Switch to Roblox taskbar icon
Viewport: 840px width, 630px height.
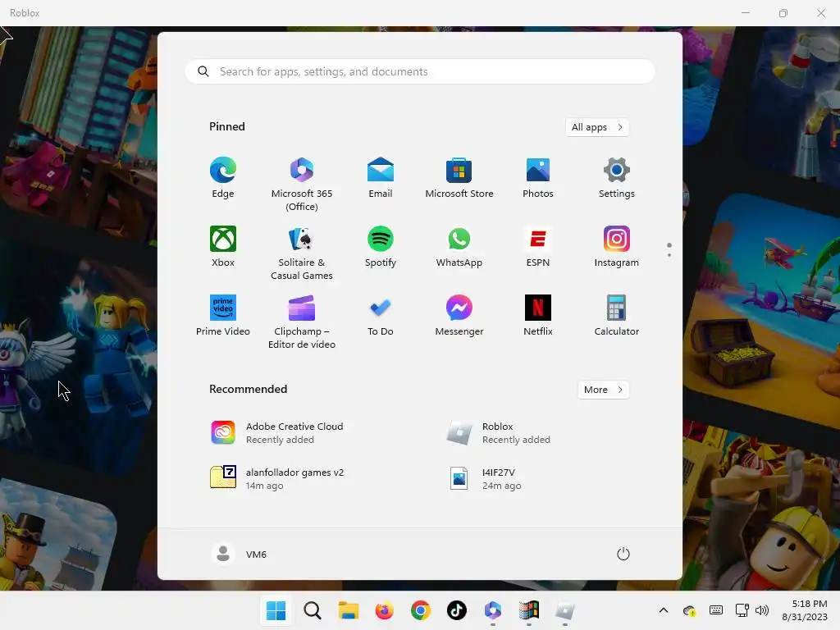click(565, 610)
